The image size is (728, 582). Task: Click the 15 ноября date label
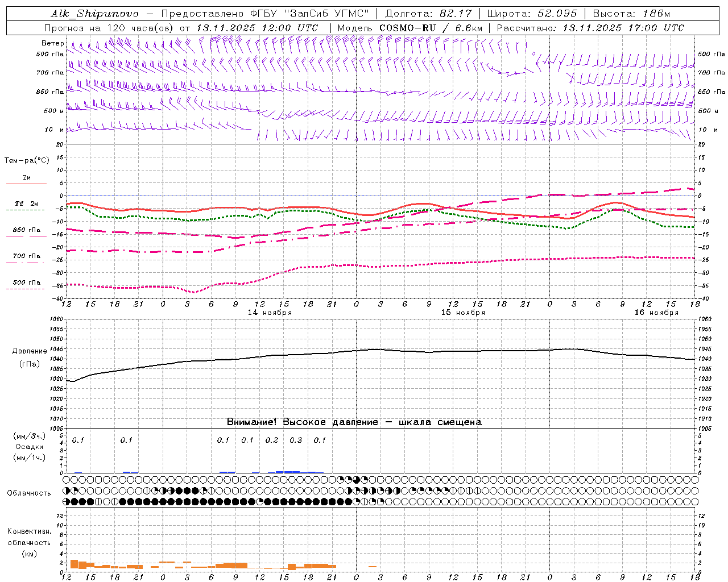(463, 313)
